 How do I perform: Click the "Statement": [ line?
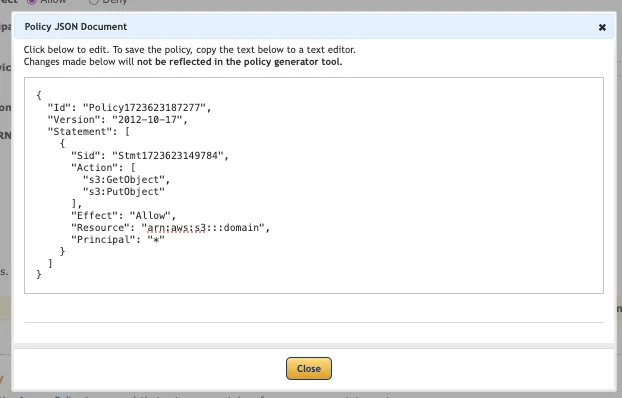point(88,131)
